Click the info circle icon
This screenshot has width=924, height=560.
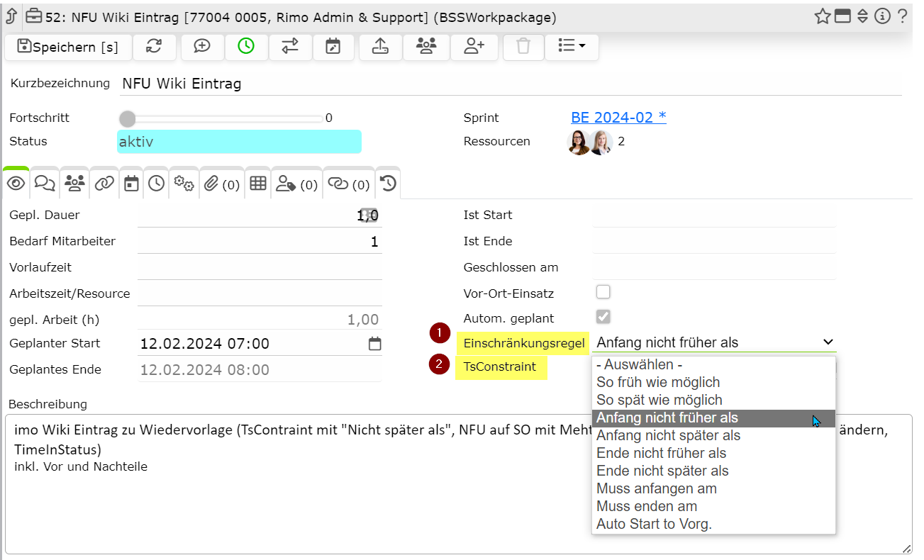882,16
